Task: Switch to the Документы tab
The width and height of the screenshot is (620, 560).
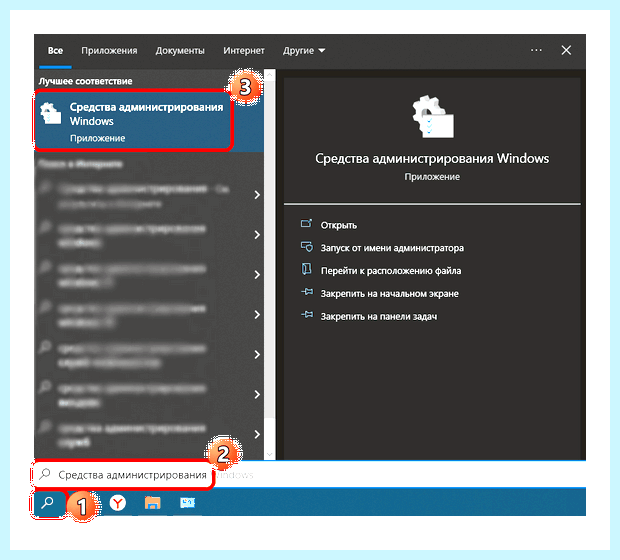Action: [x=180, y=51]
